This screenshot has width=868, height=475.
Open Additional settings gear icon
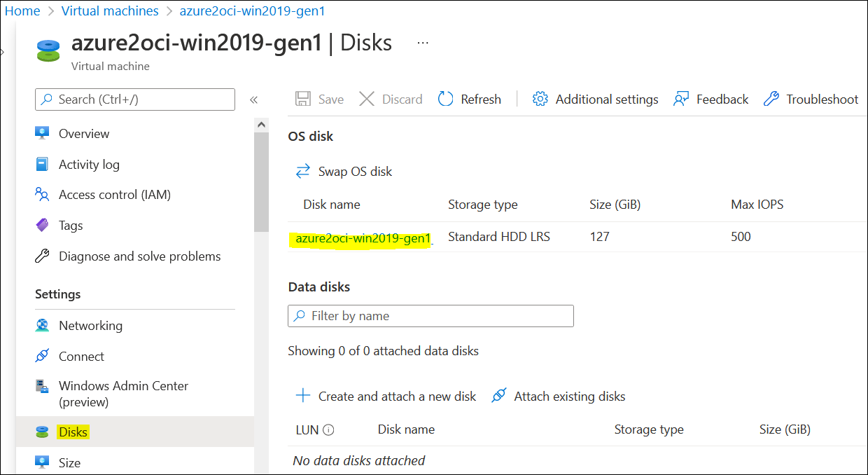pos(540,99)
